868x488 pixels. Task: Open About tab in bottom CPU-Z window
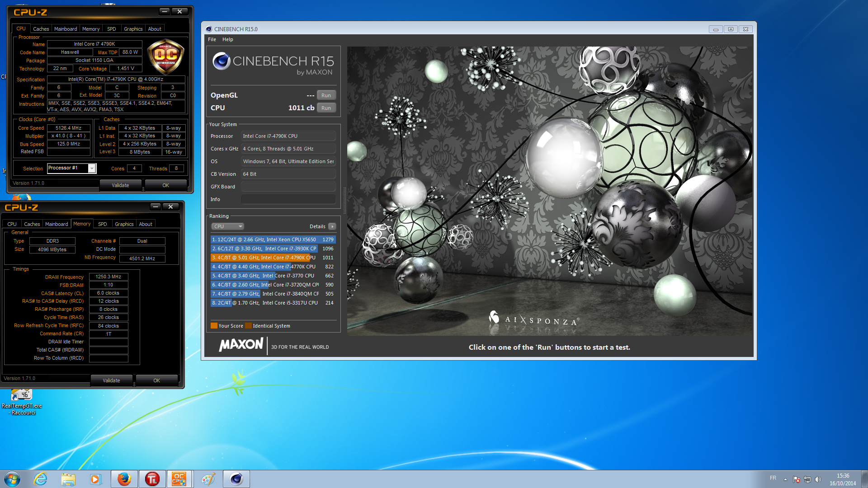(146, 224)
